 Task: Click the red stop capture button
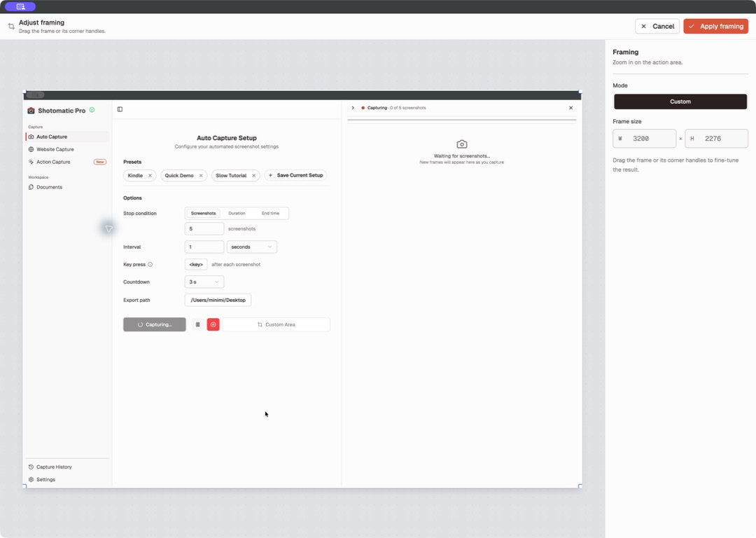click(x=213, y=324)
